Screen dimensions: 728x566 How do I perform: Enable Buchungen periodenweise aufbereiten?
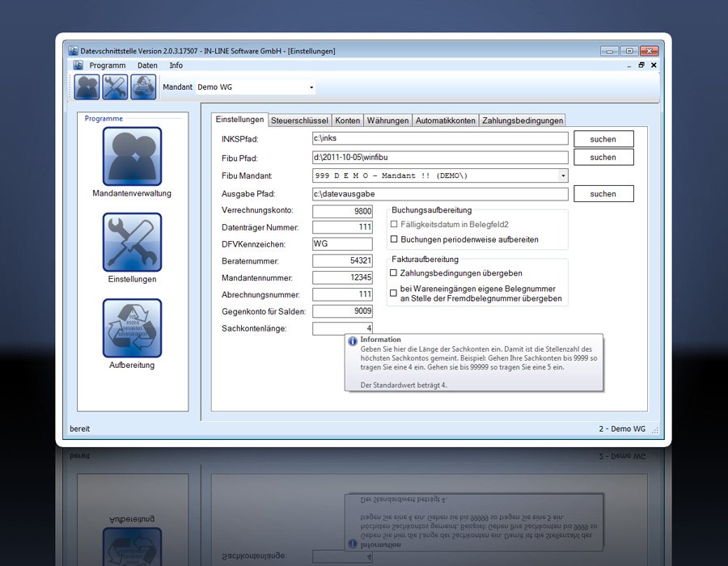(394, 239)
